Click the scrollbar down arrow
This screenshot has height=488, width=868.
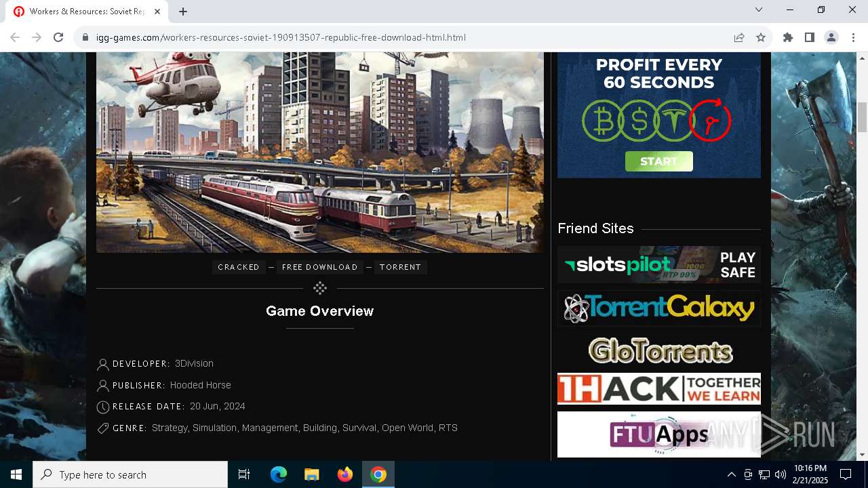tap(862, 455)
